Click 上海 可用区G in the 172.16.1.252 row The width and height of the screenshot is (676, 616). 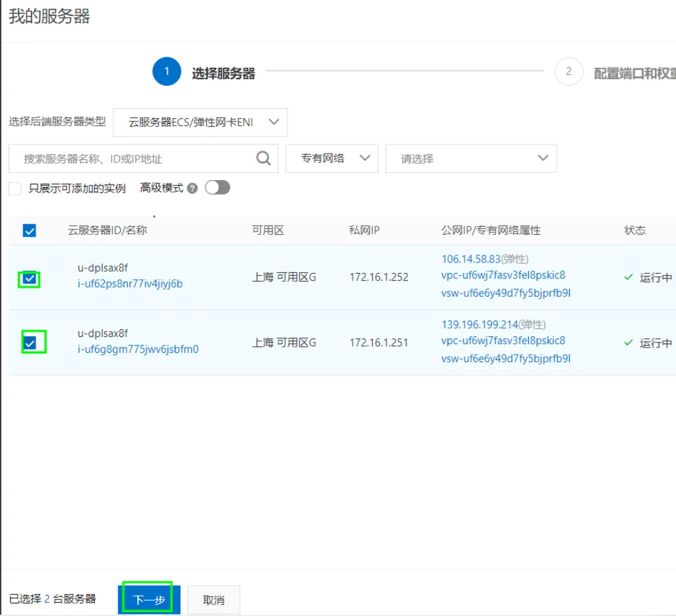click(x=284, y=277)
